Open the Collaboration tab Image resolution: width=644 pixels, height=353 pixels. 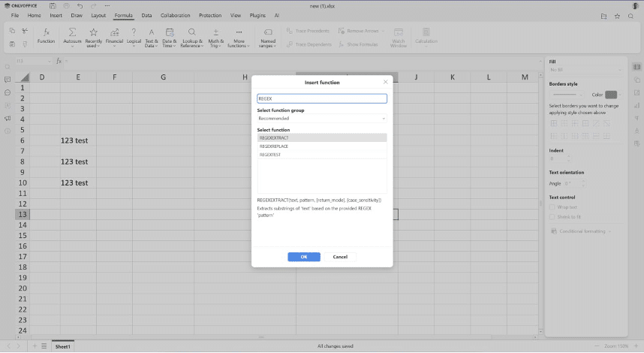175,15
